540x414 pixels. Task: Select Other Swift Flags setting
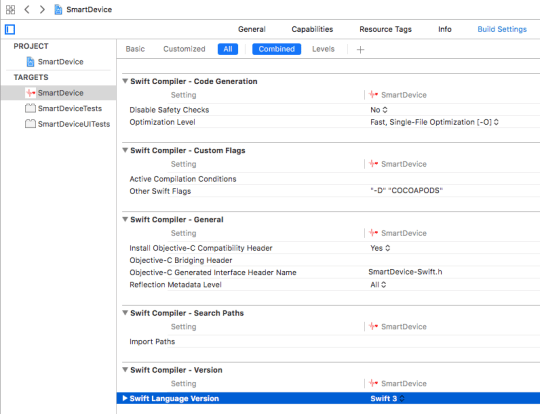coord(160,191)
